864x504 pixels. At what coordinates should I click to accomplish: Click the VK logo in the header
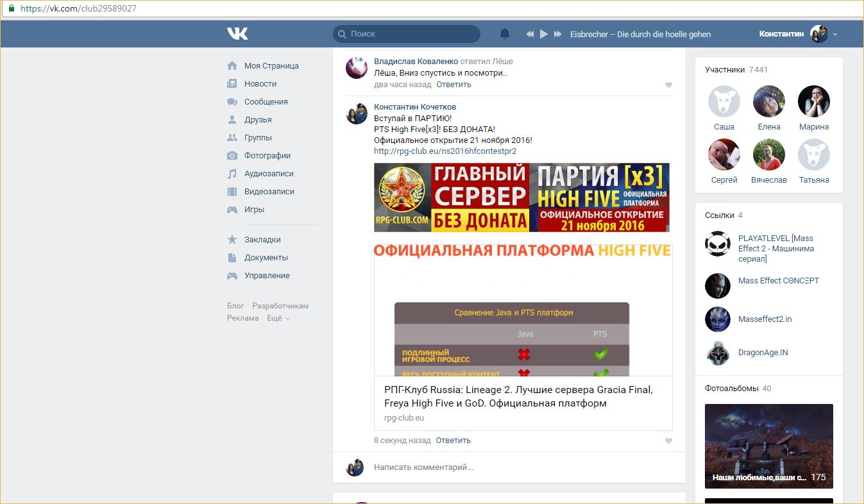pos(237,33)
